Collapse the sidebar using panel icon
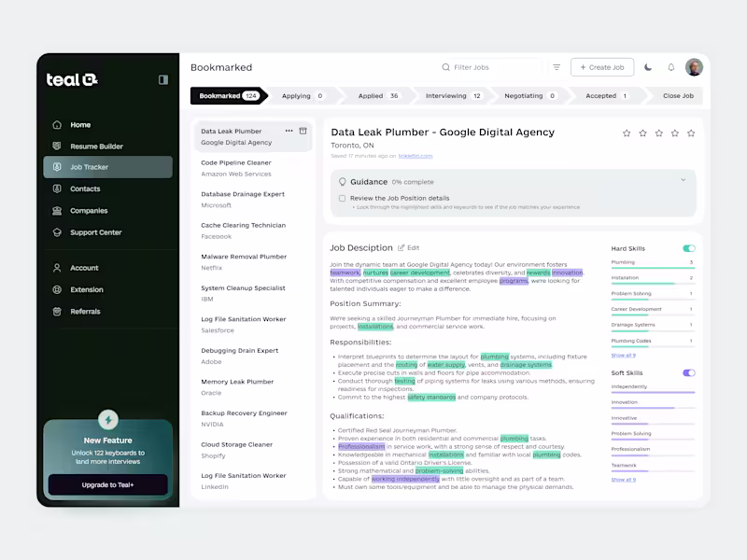 pyautogui.click(x=162, y=79)
